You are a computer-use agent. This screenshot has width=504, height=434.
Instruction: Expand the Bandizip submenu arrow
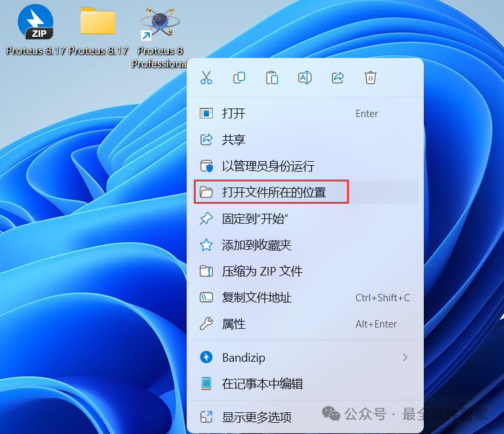click(405, 357)
